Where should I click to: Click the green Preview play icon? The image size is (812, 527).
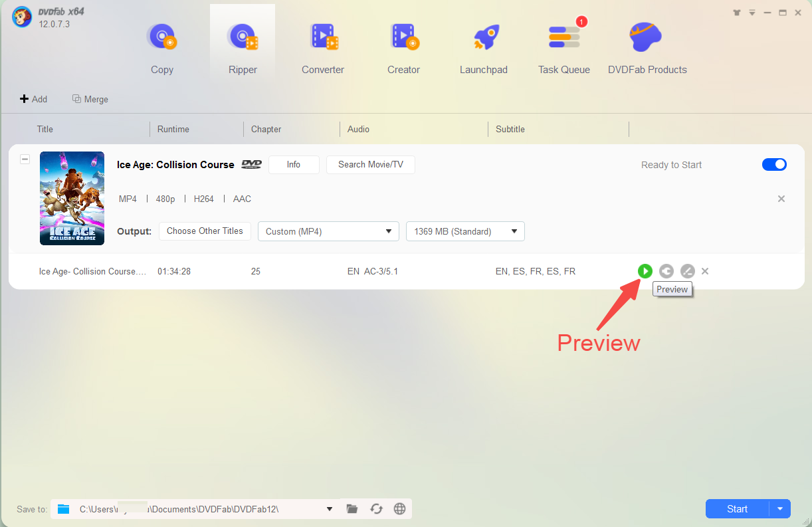point(645,271)
